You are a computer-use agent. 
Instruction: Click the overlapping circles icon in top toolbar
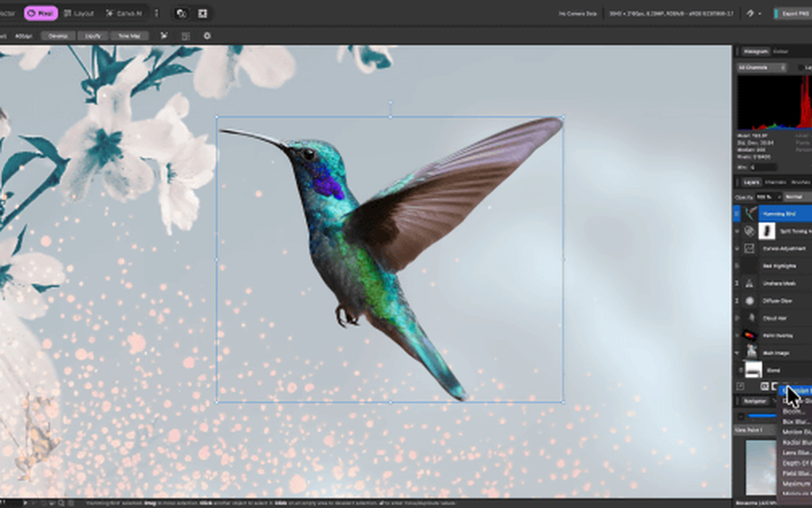pyautogui.click(x=181, y=13)
